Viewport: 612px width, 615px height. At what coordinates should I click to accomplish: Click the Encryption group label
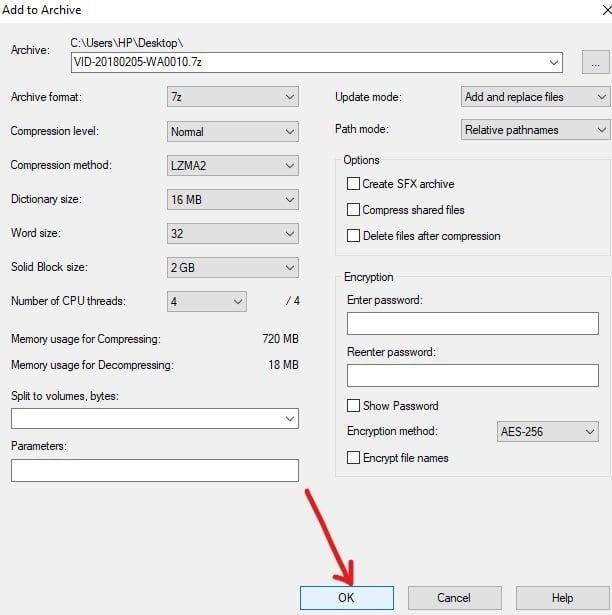coord(368,277)
